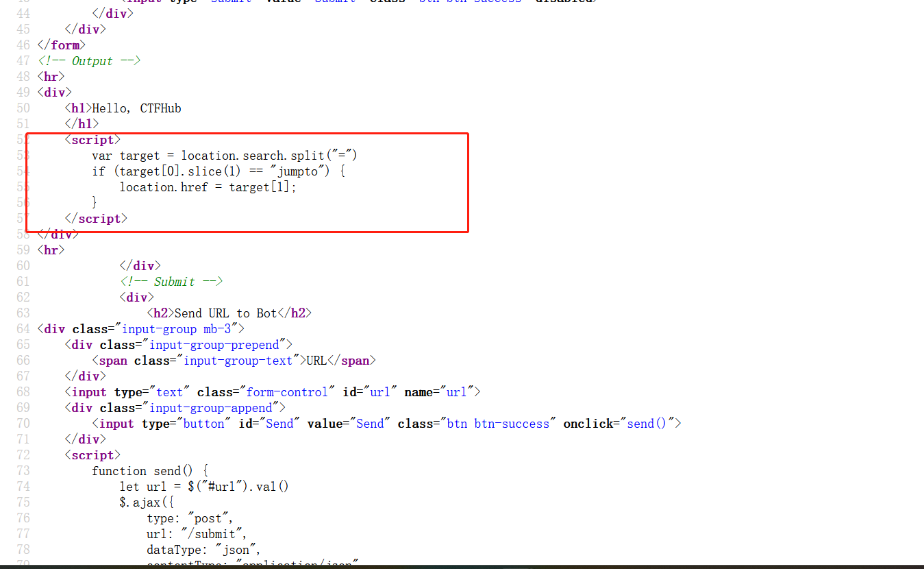Select the Hello, CTFHub heading text
This screenshot has width=924, height=569.
coord(138,108)
